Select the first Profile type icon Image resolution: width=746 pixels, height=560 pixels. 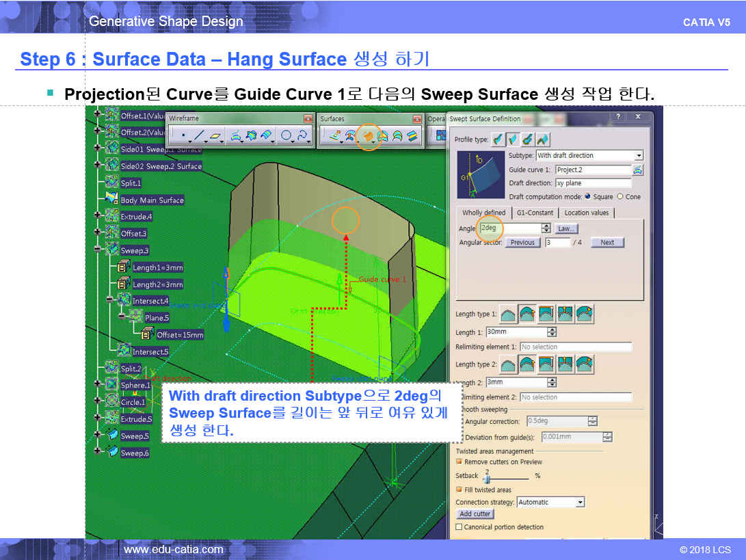pyautogui.click(x=498, y=139)
